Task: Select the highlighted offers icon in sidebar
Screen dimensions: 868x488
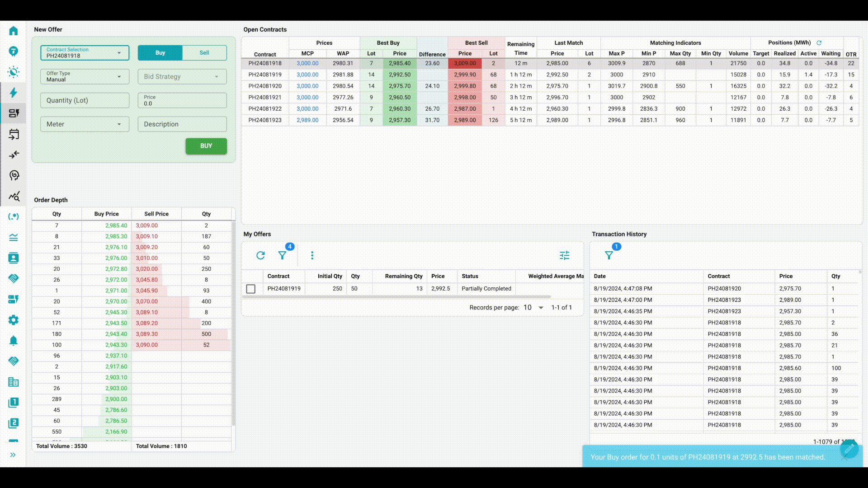Action: (x=14, y=113)
